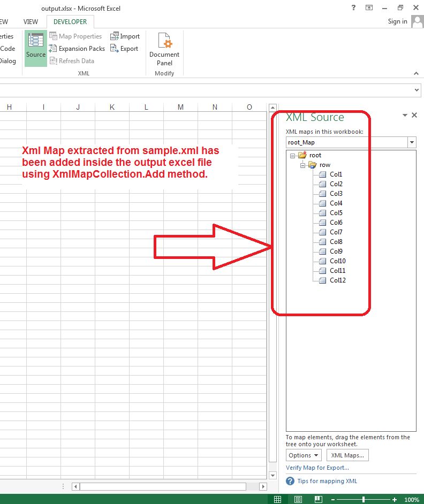The height and width of the screenshot is (504, 424).
Task: Select the Col9 element in tree
Action: point(336,251)
